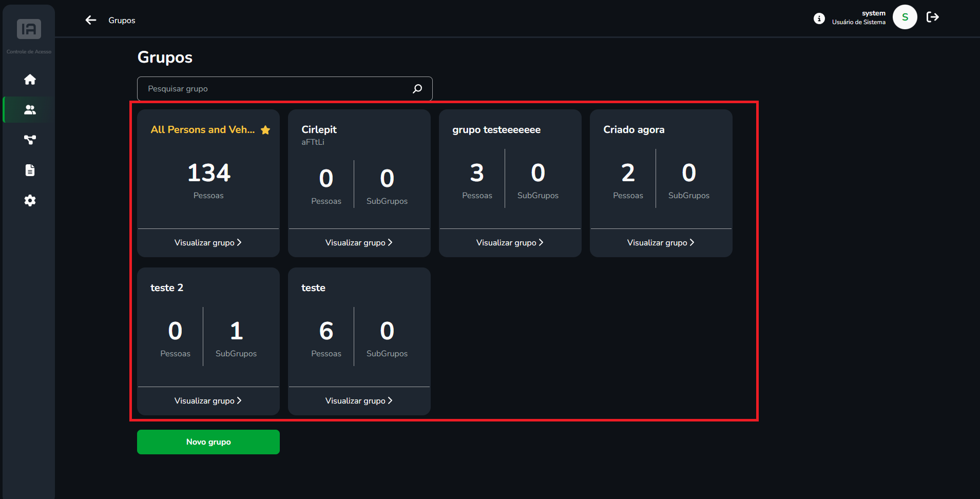Click the aFTtLi subtitle text
The width and height of the screenshot is (980, 499).
tap(313, 142)
